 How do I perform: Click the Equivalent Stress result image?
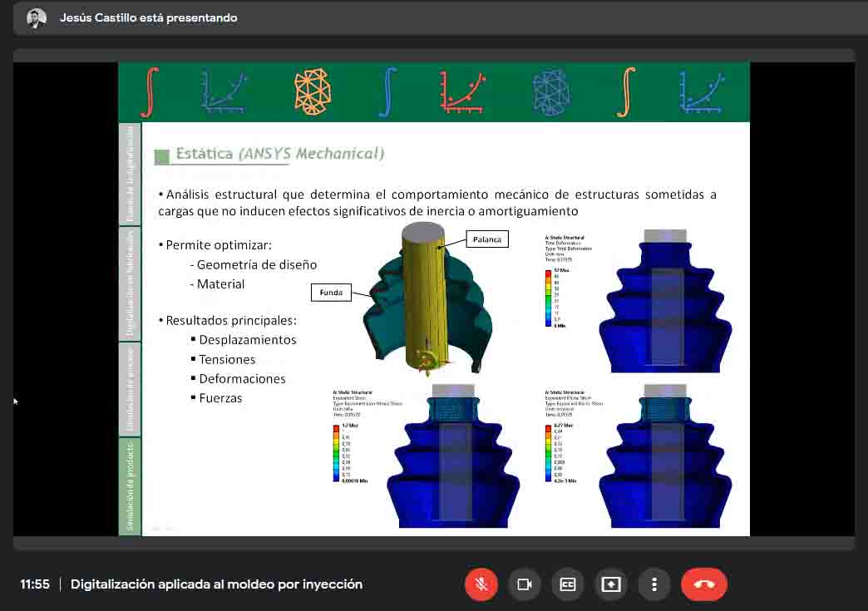(x=453, y=456)
